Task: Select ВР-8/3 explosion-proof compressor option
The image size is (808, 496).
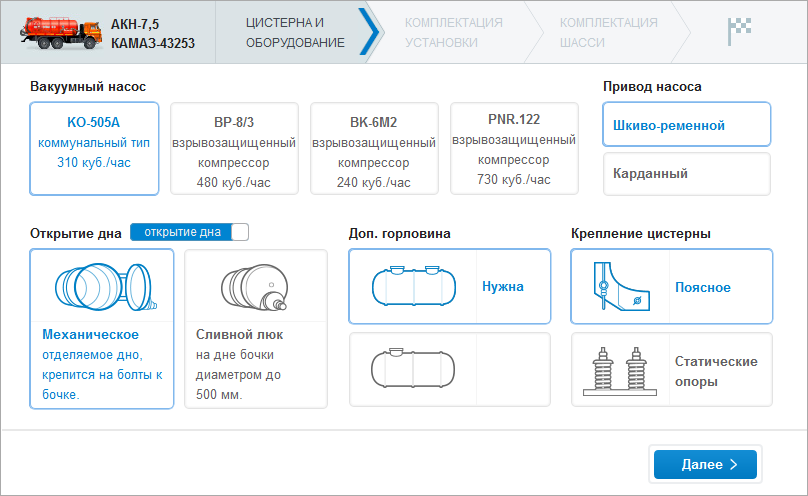Action: 234,148
